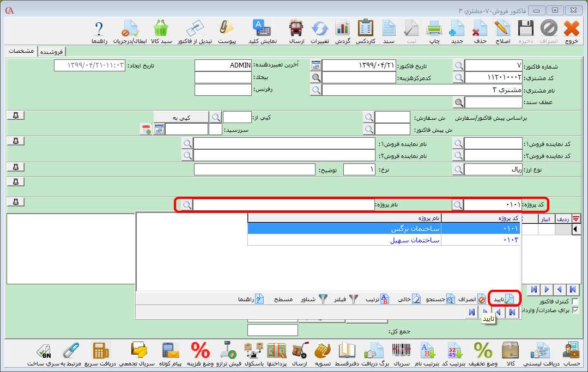Image resolution: width=588 pixels, height=372 pixels.
Task: Switch to the فروشنده tab
Action: (52, 51)
